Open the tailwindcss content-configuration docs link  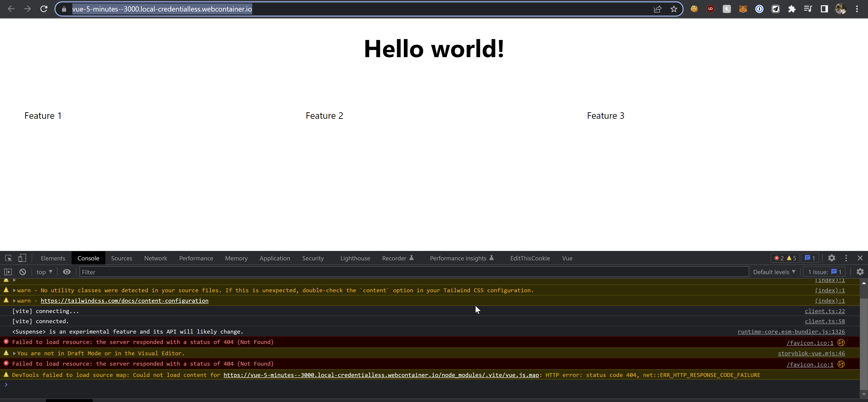pyautogui.click(x=124, y=300)
